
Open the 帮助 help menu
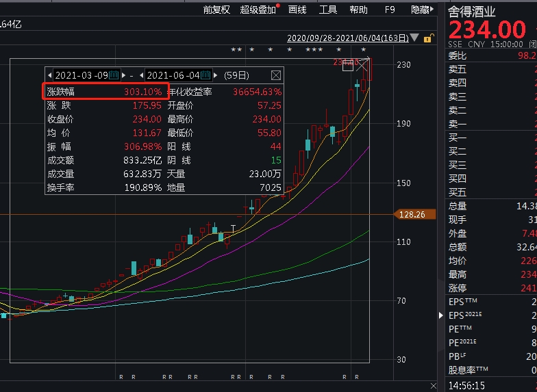[x=358, y=10]
